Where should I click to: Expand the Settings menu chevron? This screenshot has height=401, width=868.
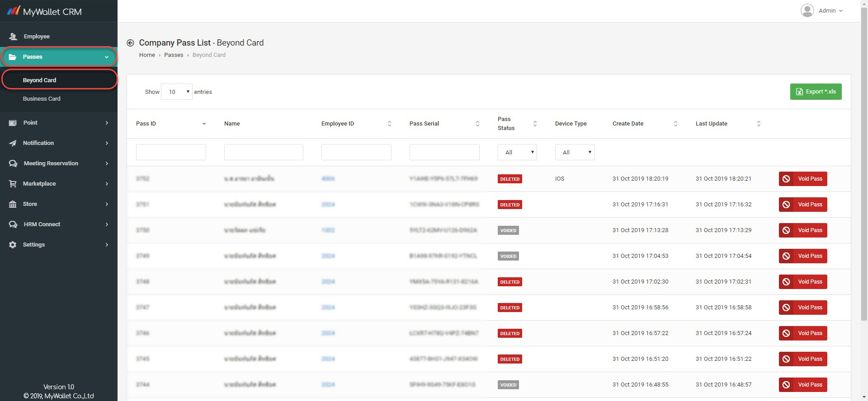[107, 245]
